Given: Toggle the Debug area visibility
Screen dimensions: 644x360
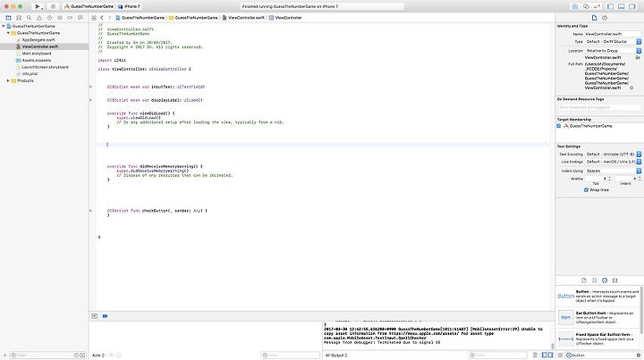Looking at the screenshot, I should tap(622, 6).
